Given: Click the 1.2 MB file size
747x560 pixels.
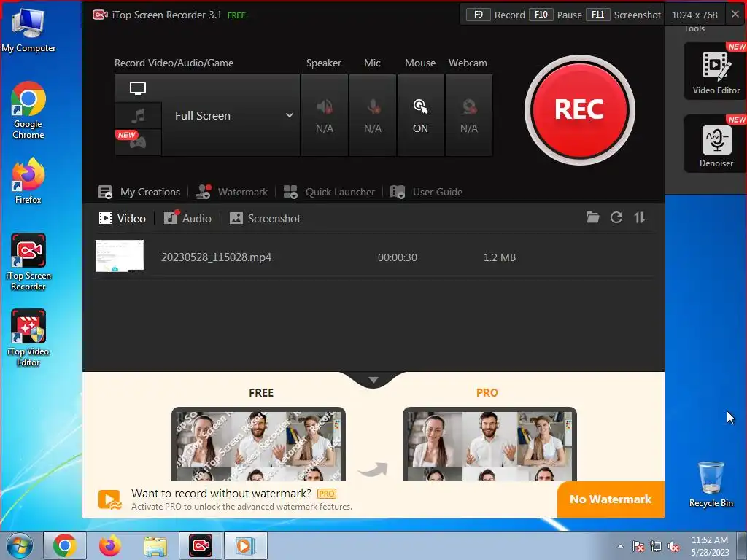Looking at the screenshot, I should (x=500, y=257).
